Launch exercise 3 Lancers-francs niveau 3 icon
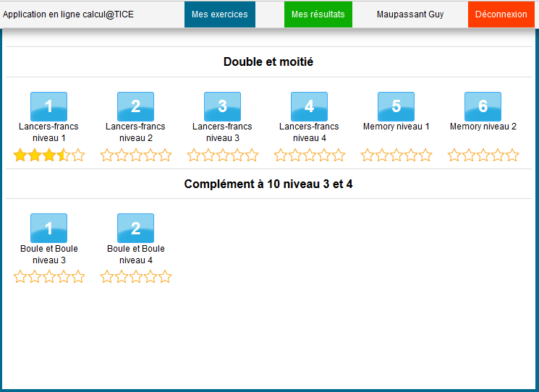The width and height of the screenshot is (539, 392). (x=222, y=106)
